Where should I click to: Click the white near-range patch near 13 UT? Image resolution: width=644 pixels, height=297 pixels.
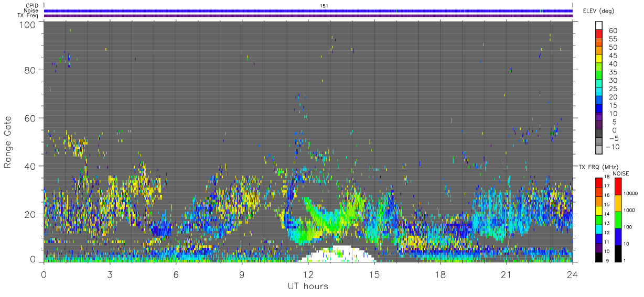coord(337,254)
